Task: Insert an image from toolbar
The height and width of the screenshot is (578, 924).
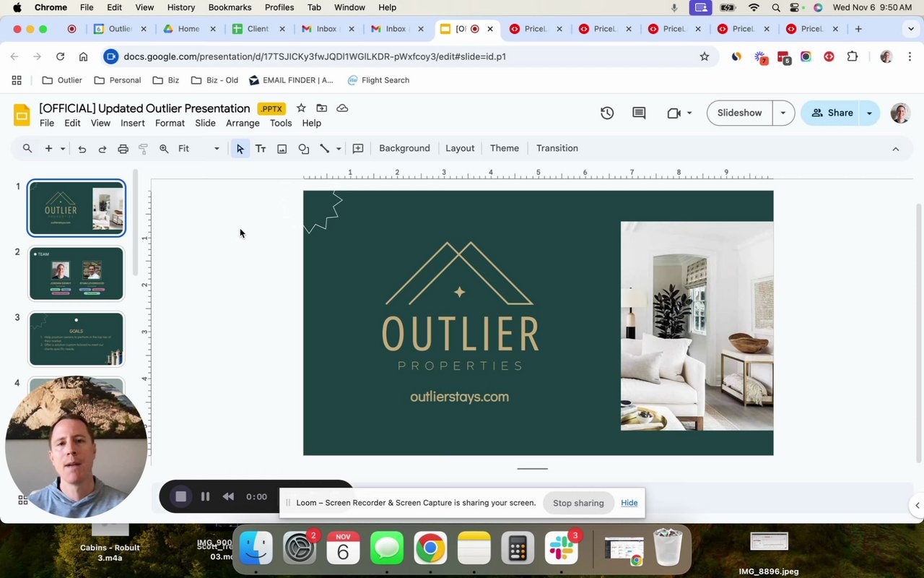Action: (282, 149)
